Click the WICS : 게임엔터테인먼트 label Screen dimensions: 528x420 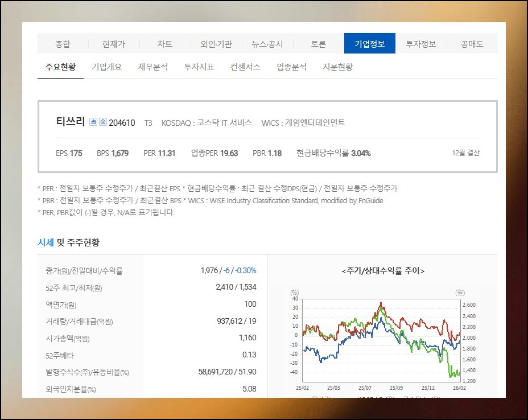click(x=303, y=122)
